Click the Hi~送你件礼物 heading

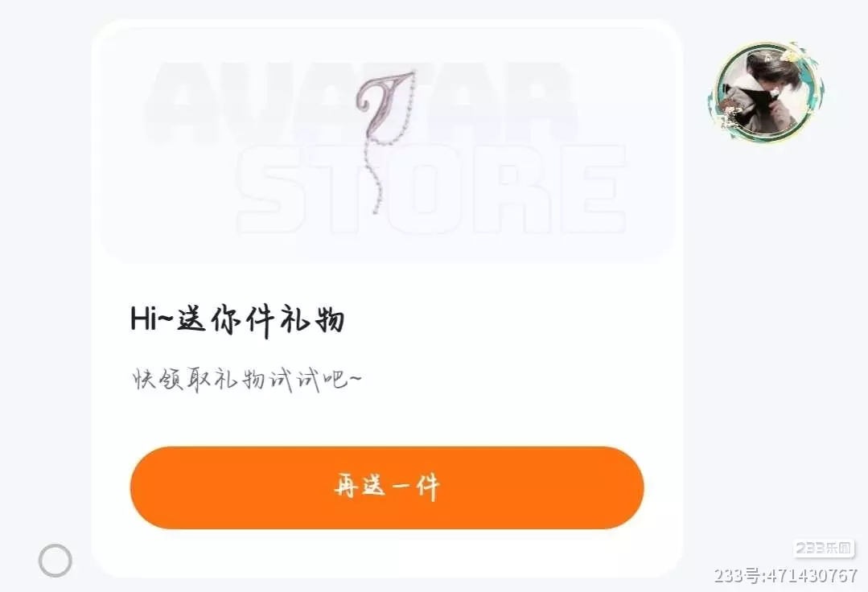point(237,320)
